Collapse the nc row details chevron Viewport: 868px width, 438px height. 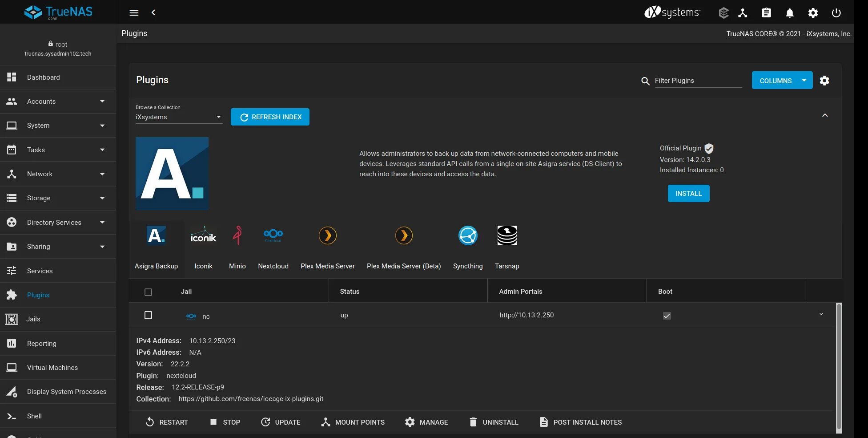pyautogui.click(x=821, y=314)
